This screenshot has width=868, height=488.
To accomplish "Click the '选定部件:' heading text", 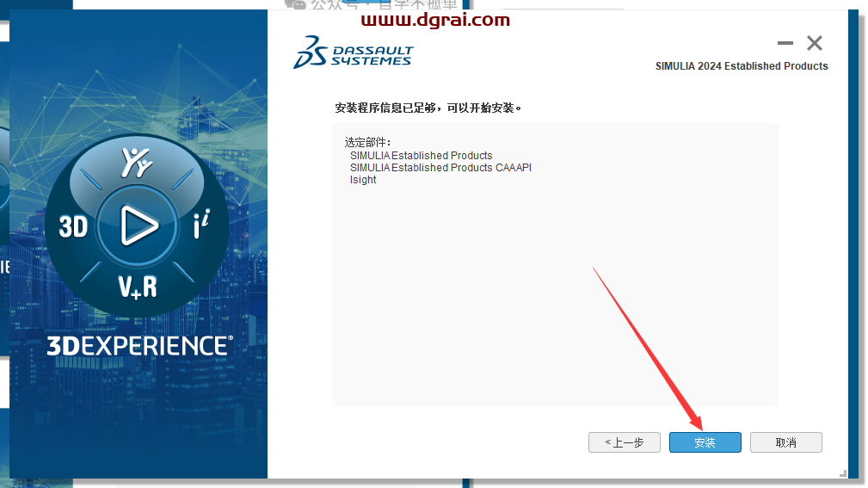I will (x=367, y=142).
